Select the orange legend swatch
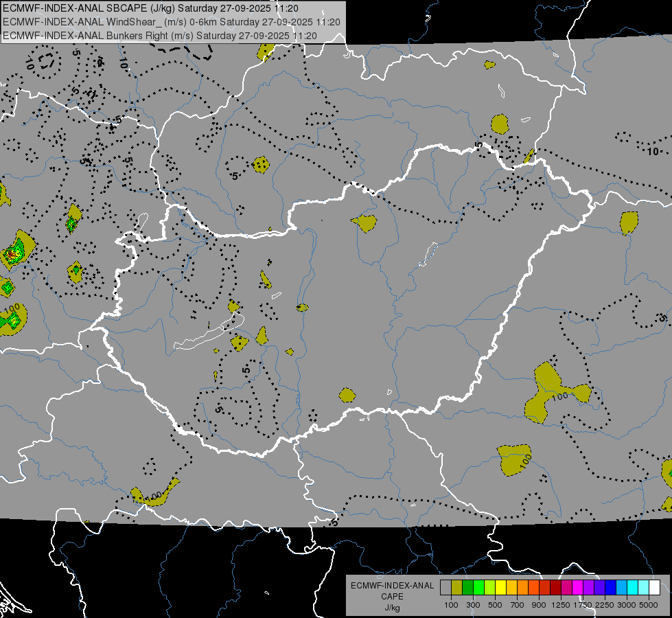This screenshot has height=618, width=672. coord(523,588)
